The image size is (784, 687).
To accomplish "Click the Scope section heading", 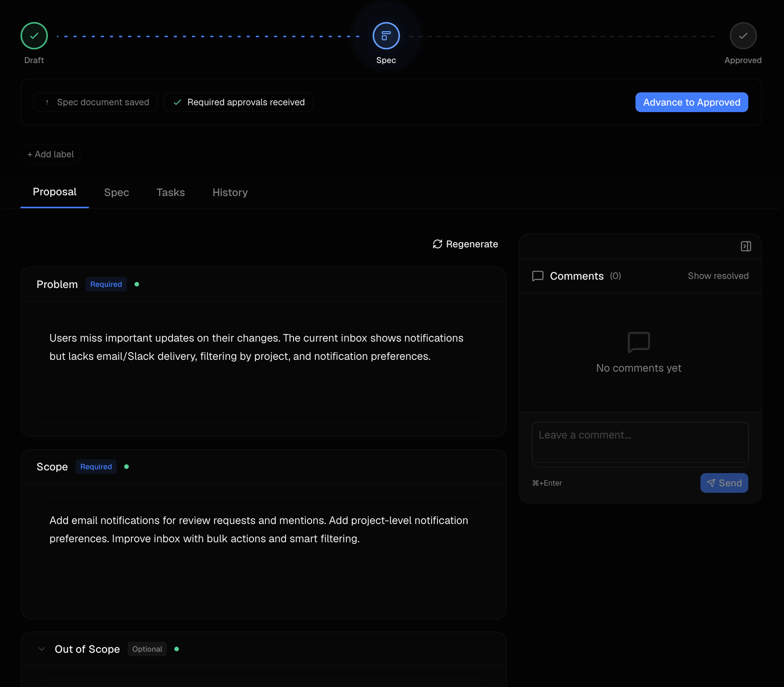I will [52, 467].
